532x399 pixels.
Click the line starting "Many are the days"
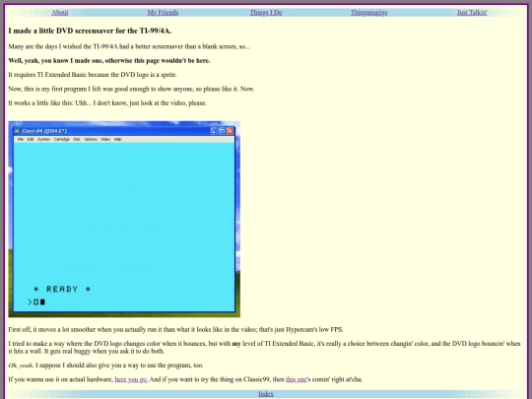tap(129, 46)
